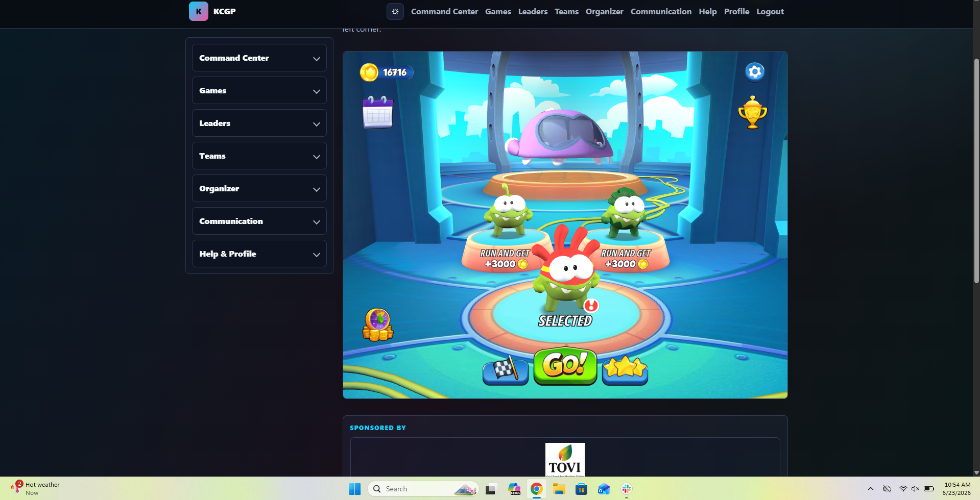Click the battery status tray icon
980x500 pixels.
(x=929, y=489)
